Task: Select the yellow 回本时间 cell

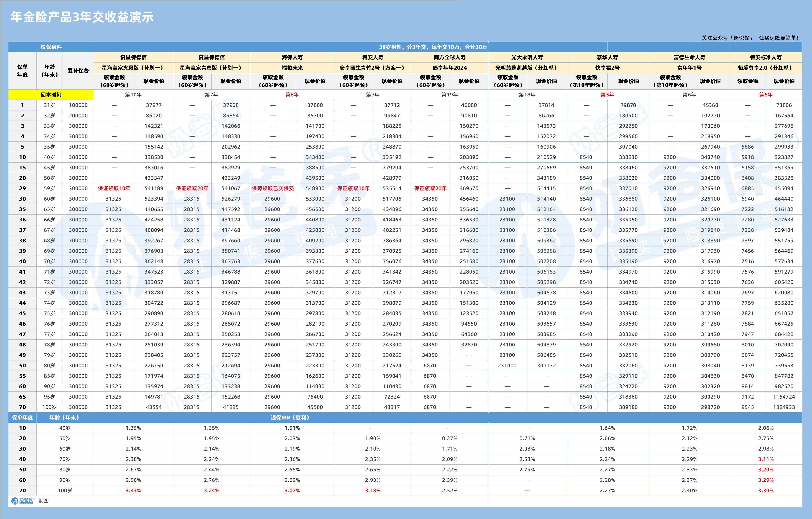Action: [51, 95]
